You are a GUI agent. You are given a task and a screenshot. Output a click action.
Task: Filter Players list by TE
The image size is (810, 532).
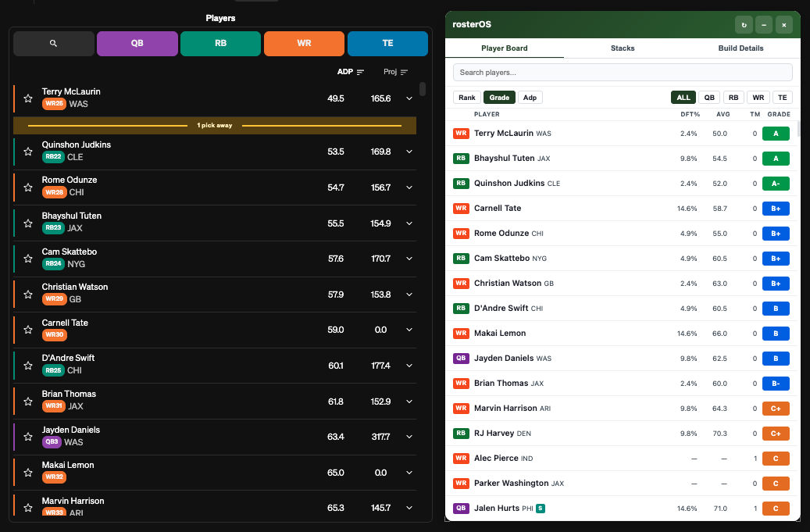388,44
